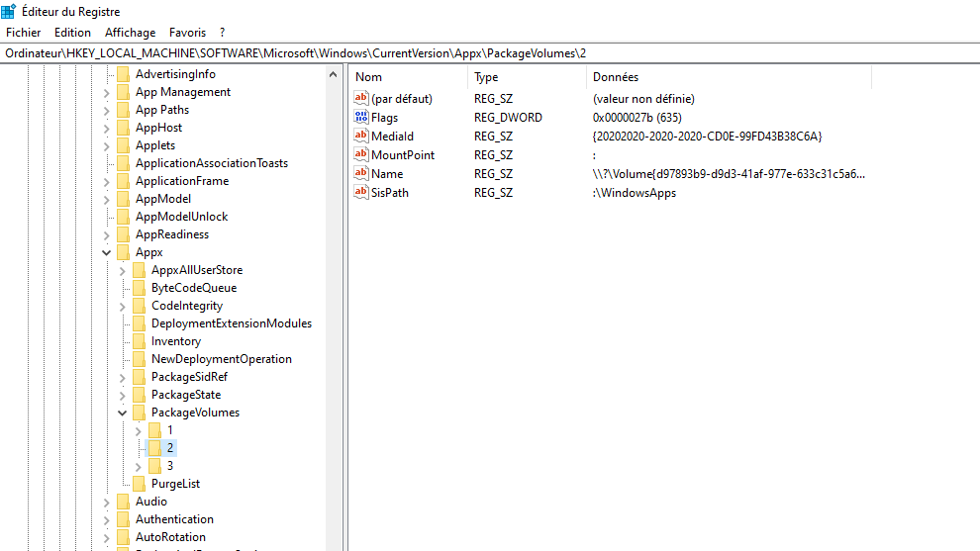Click the folder icon of key 3
980x551 pixels.
tap(154, 466)
